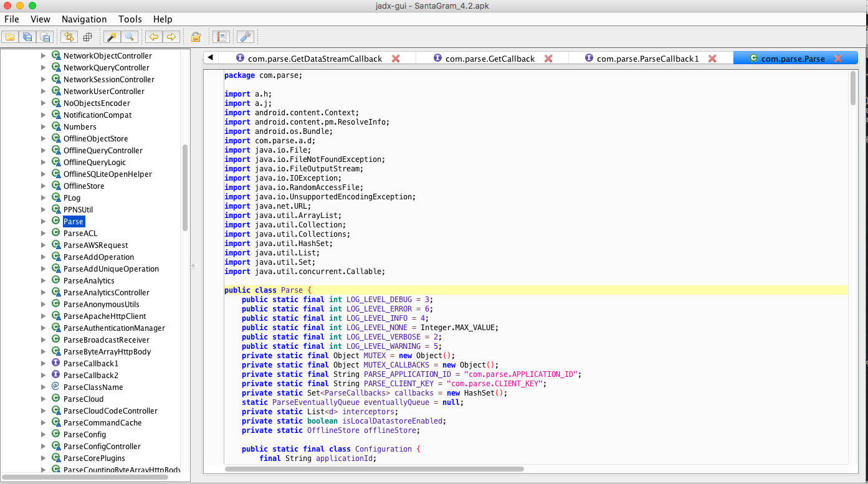
Task: Open the log viewer notebook icon
Action: pos(221,37)
